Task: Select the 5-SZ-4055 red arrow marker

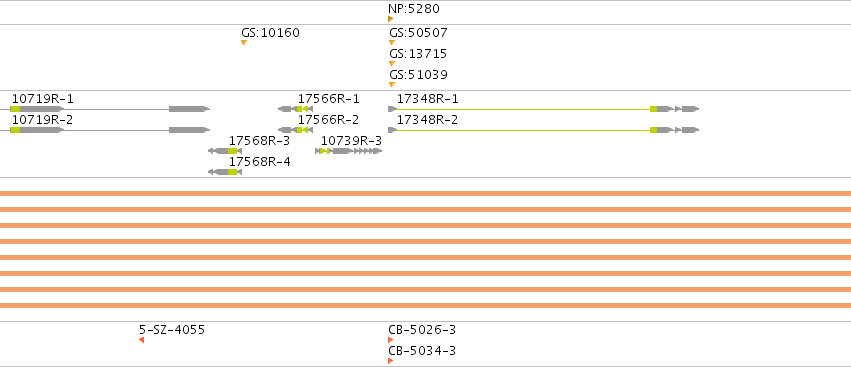Action: pos(142,340)
